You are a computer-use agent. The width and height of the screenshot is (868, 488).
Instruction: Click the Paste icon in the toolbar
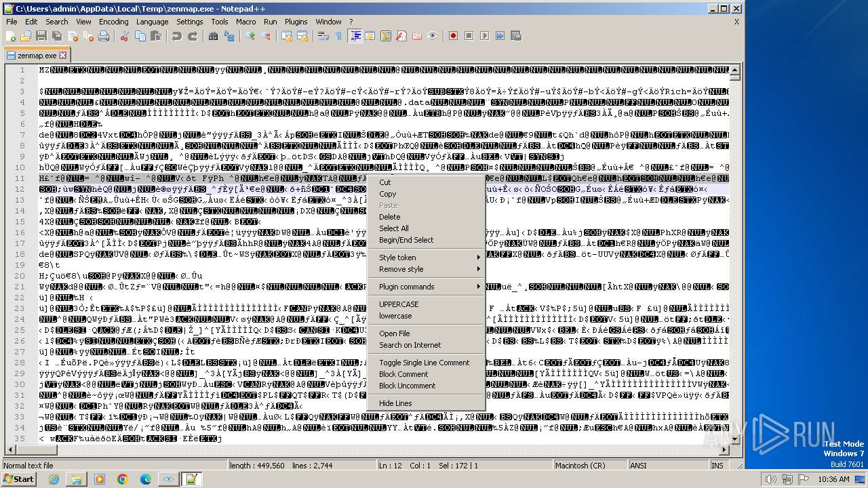pos(155,36)
